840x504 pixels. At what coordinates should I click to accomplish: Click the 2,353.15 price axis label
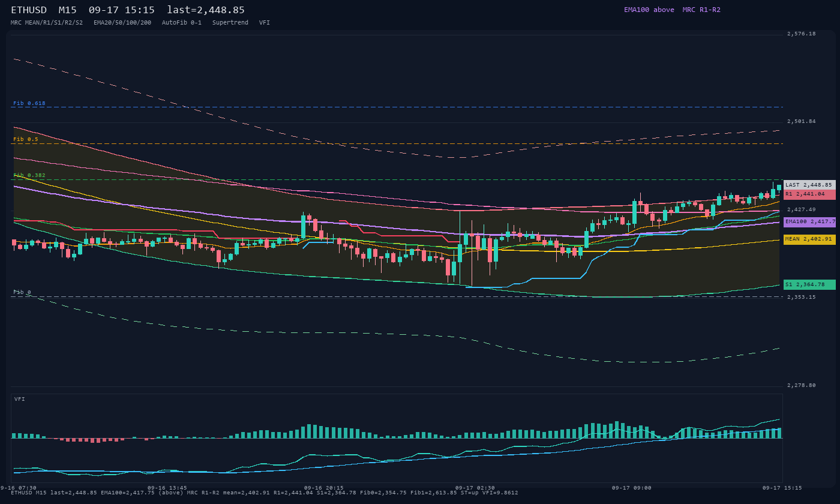click(x=802, y=297)
